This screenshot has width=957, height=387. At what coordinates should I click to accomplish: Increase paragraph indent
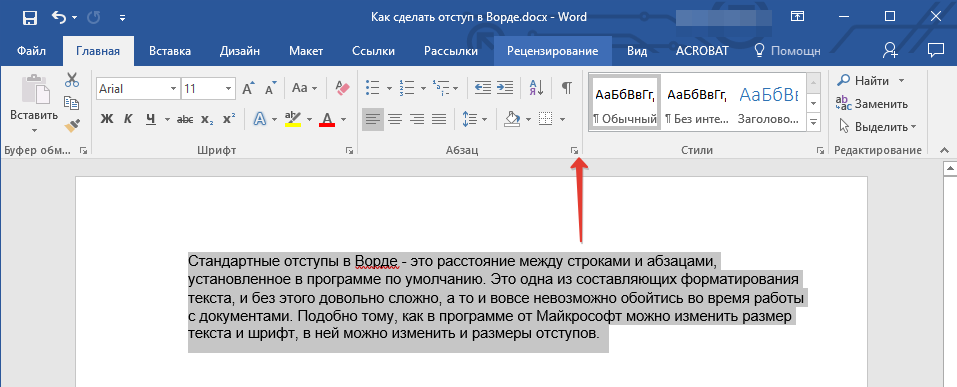click(505, 89)
